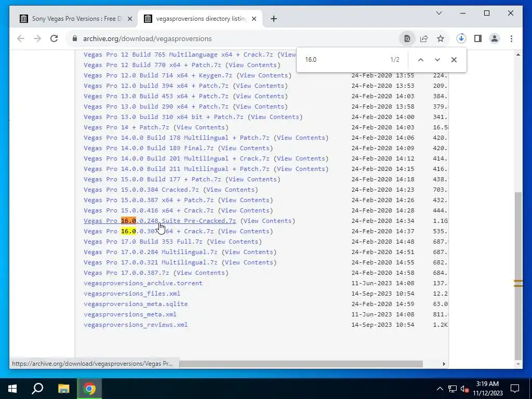Screen dimensions: 532x399
Task: Click the padlock site info icon
Action: 75,38
